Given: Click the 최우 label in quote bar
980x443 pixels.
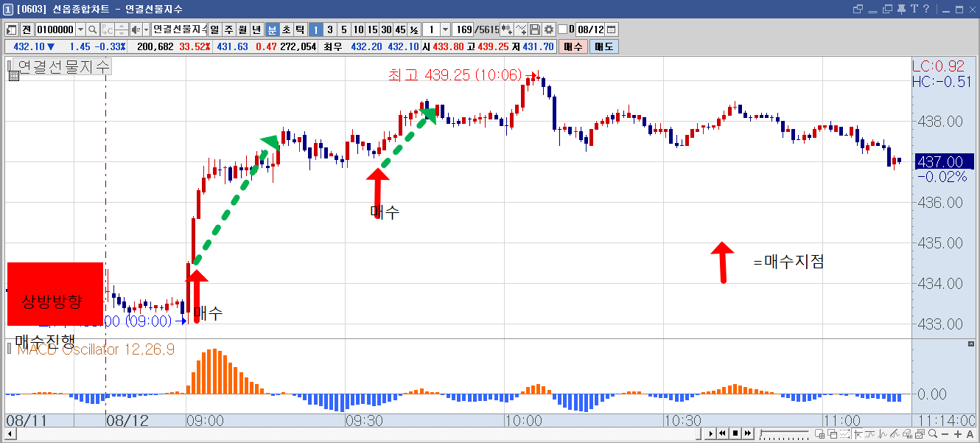Looking at the screenshot, I should pyautogui.click(x=333, y=46).
